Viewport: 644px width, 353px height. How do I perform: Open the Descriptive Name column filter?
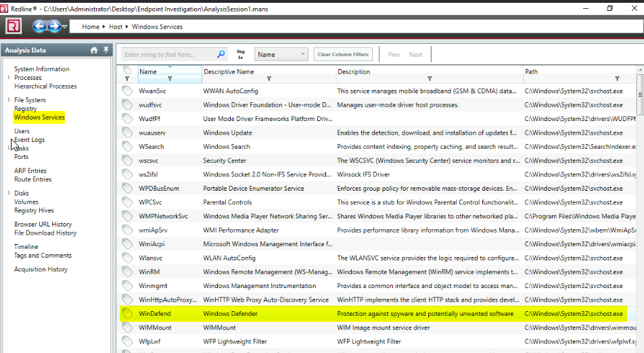269,78
